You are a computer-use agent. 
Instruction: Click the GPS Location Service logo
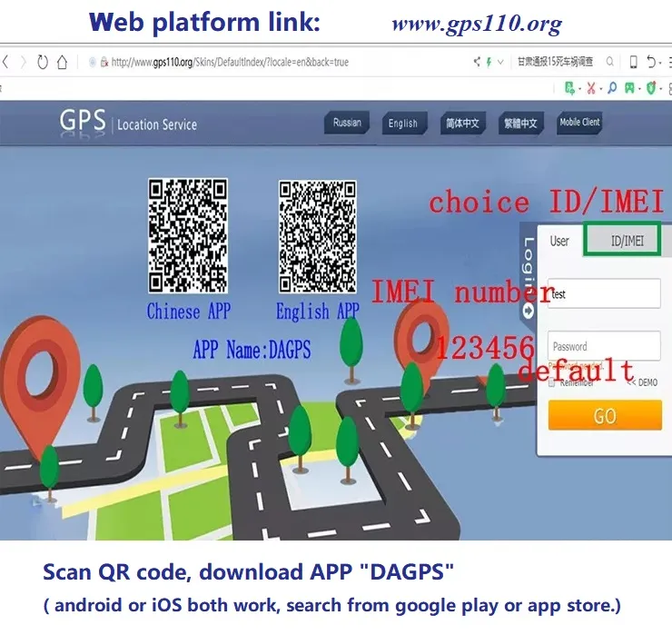[x=128, y=124]
